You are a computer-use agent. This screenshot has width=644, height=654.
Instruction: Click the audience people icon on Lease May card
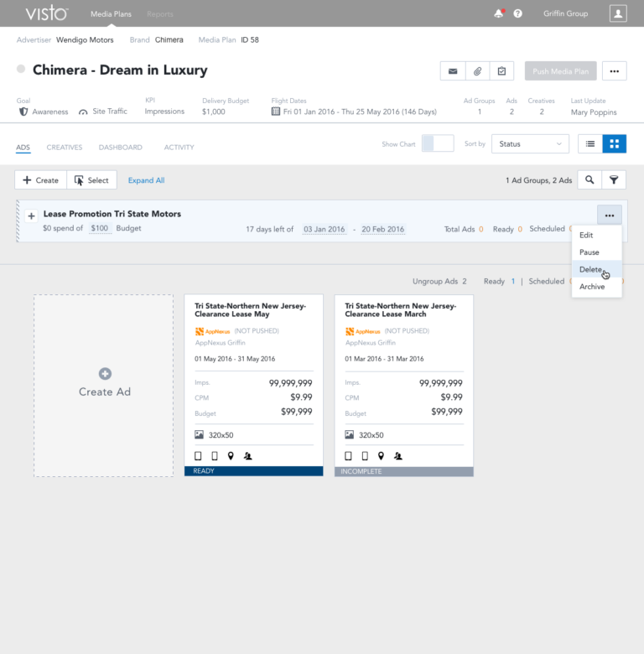247,456
